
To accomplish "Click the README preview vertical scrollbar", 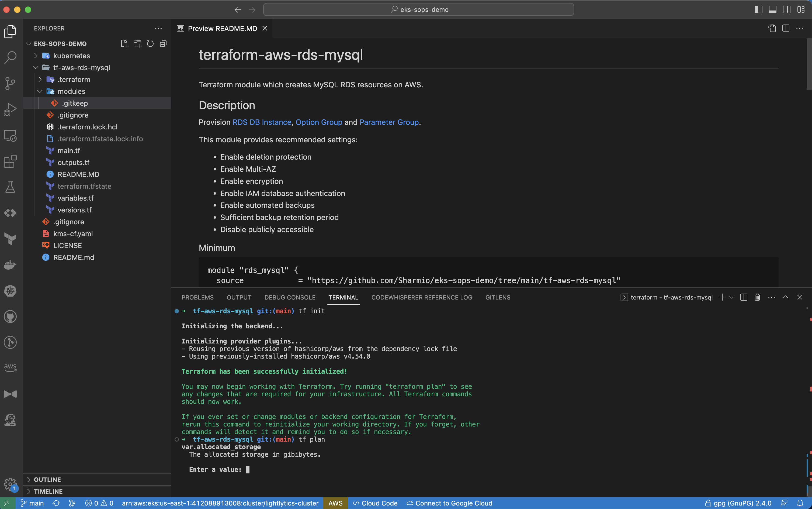I will 809,64.
